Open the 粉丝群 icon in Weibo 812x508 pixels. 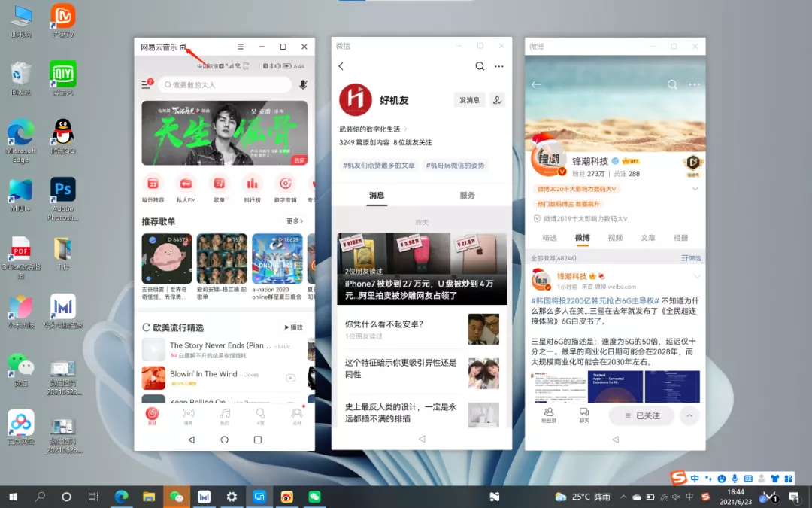549,415
